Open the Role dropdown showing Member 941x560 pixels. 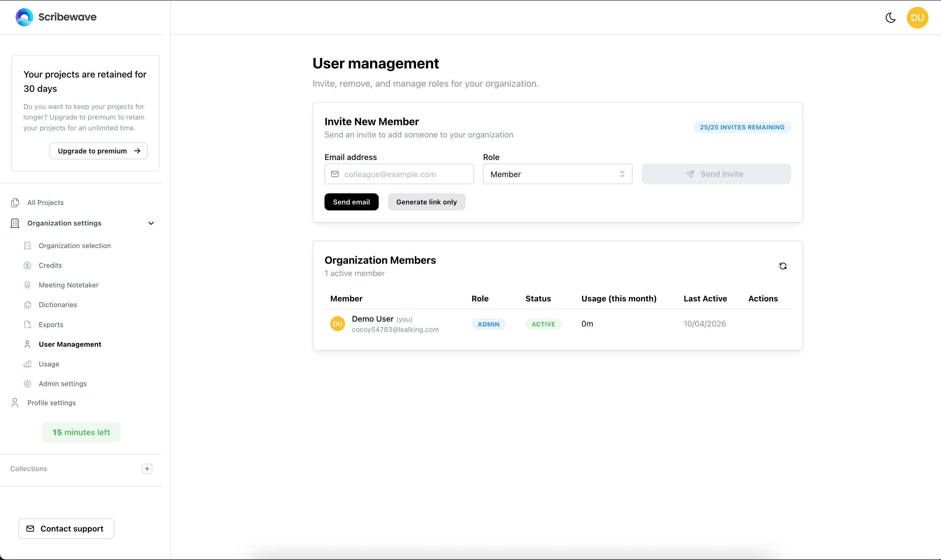coord(557,174)
